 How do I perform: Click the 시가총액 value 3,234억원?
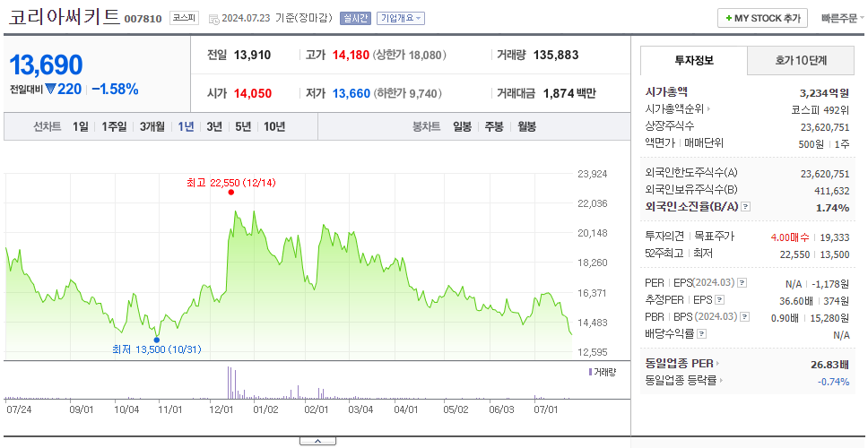point(824,93)
